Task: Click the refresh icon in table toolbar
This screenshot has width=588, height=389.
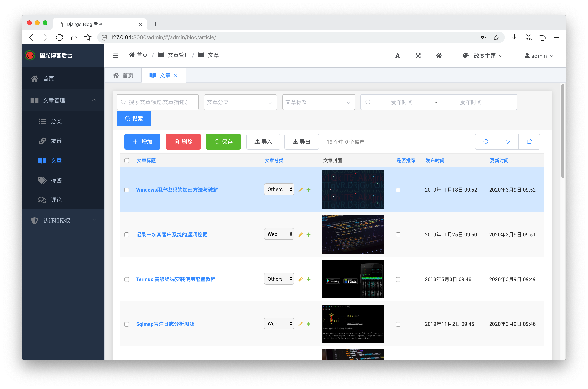Action: point(507,142)
